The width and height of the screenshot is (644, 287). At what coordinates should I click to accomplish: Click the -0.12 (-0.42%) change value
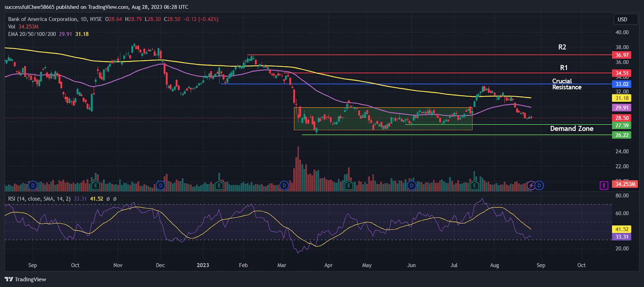[x=201, y=19]
